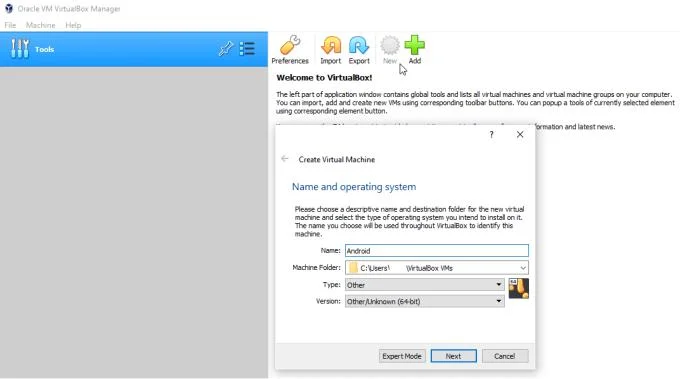The height and width of the screenshot is (379, 680).
Task: Expand the Machine Folder combo box
Action: click(x=523, y=268)
